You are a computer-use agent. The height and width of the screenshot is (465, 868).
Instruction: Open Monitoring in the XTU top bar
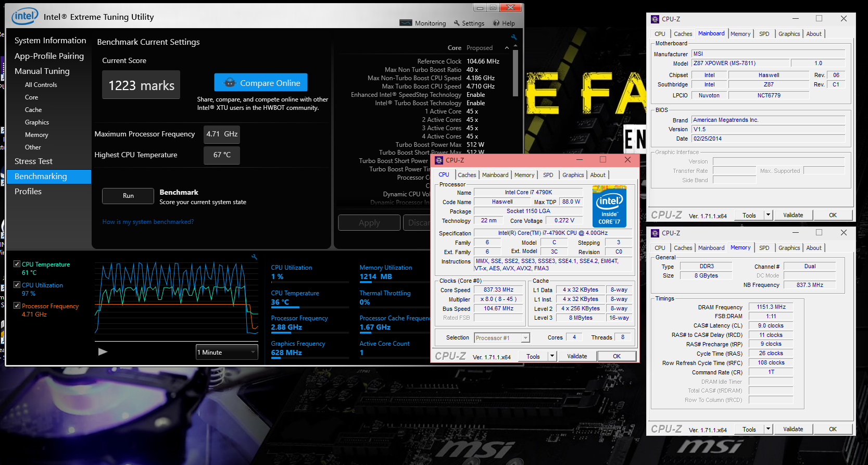click(x=423, y=23)
